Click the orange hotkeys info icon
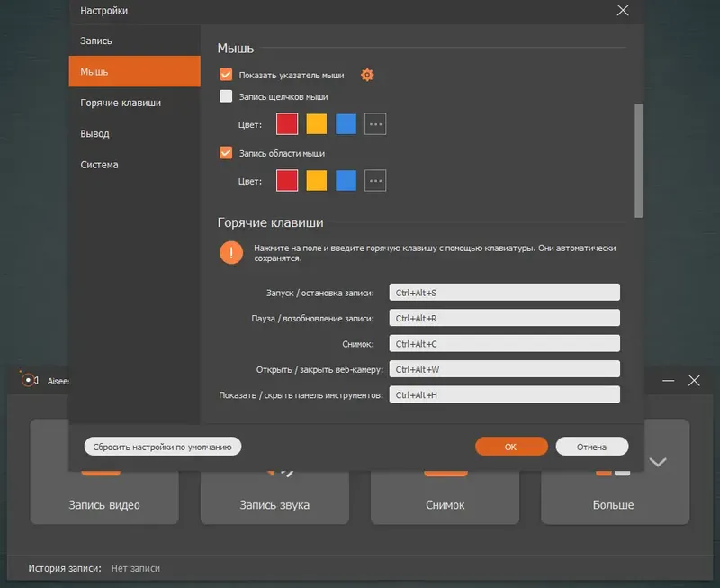720x588 pixels. click(x=231, y=253)
